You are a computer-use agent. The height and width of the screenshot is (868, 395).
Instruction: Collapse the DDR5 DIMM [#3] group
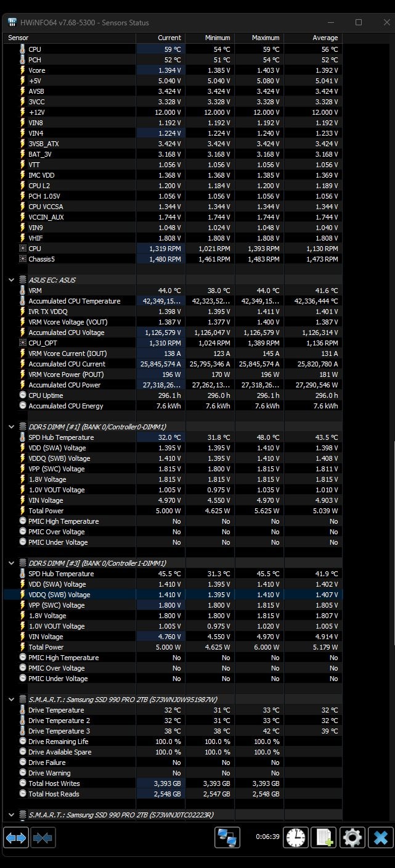[x=11, y=563]
